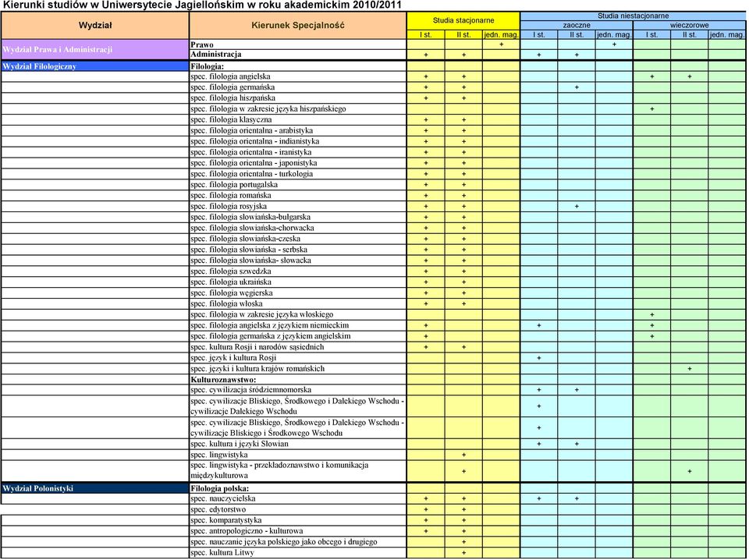749x560 pixels.
Task: Click 'spec. antropologiczno - kulturowa' cell
Action: (297, 531)
